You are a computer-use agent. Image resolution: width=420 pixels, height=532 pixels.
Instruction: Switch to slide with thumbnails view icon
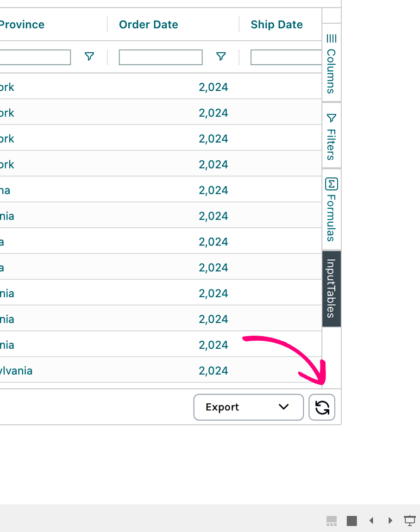click(332, 521)
